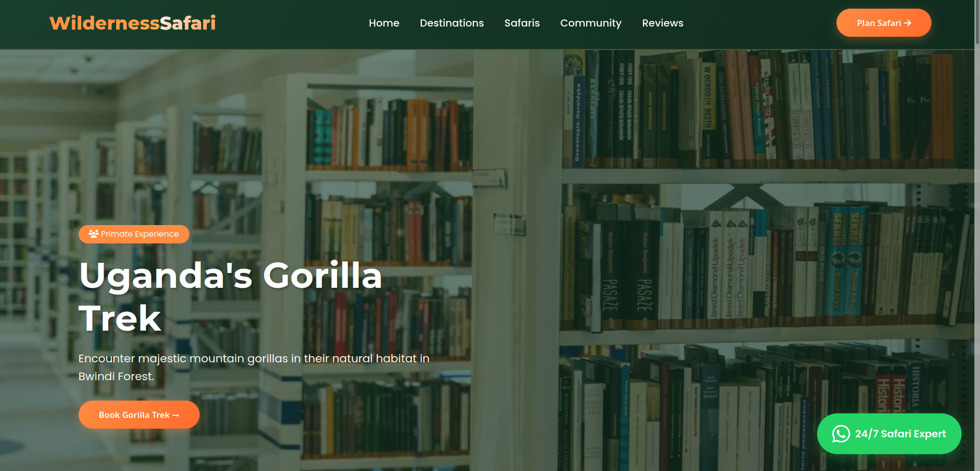The height and width of the screenshot is (471, 980).
Task: Click the arrow icon in Book Gorilla Trek
Action: click(176, 415)
